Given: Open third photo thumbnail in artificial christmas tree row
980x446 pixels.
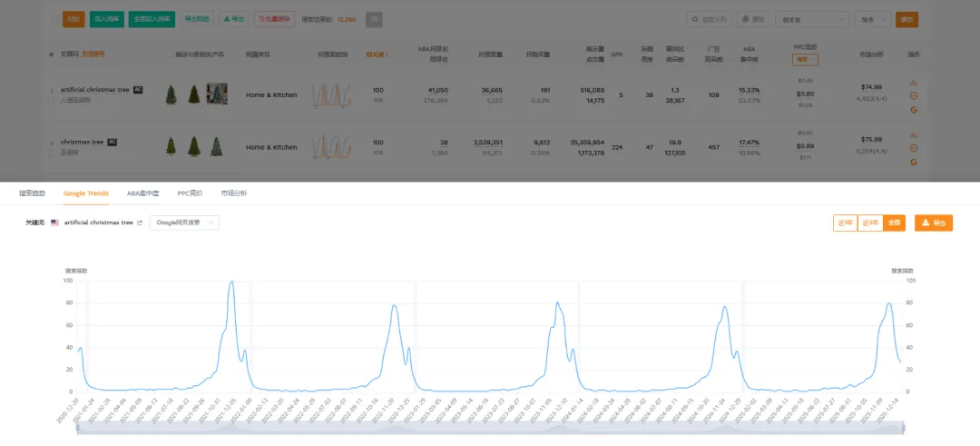Looking at the screenshot, I should (217, 94).
